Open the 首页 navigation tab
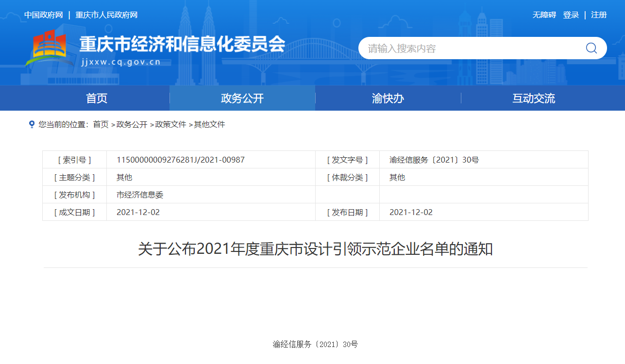 97,99
